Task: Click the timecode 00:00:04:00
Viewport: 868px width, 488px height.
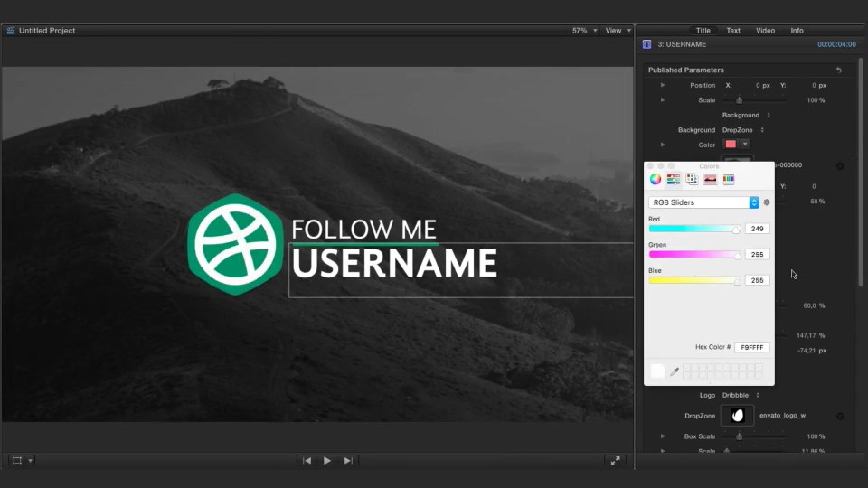Action: point(836,44)
